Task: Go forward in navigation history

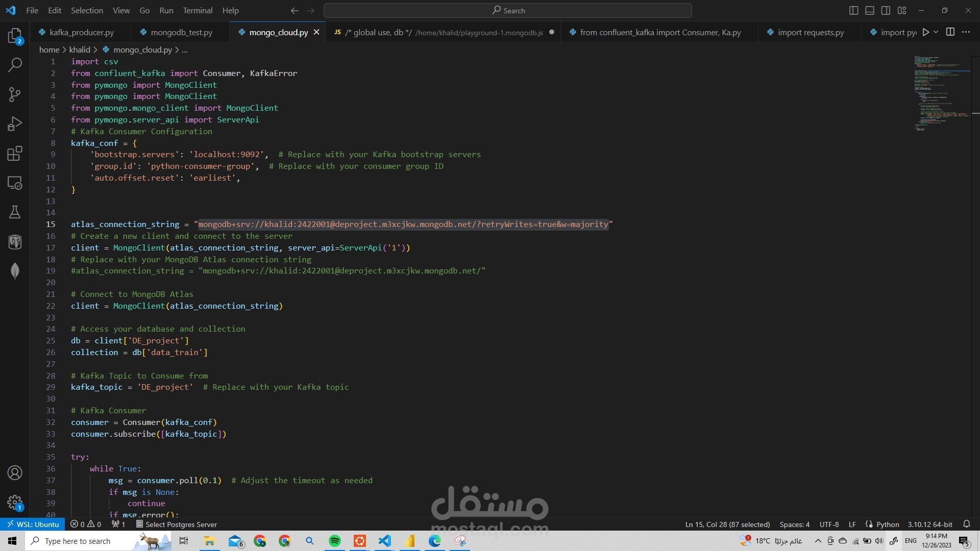Action: tap(310, 10)
